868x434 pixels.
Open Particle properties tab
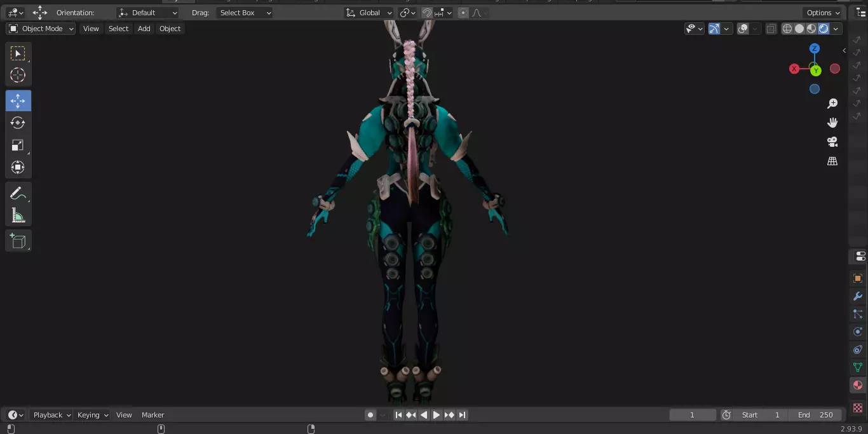[x=858, y=314]
